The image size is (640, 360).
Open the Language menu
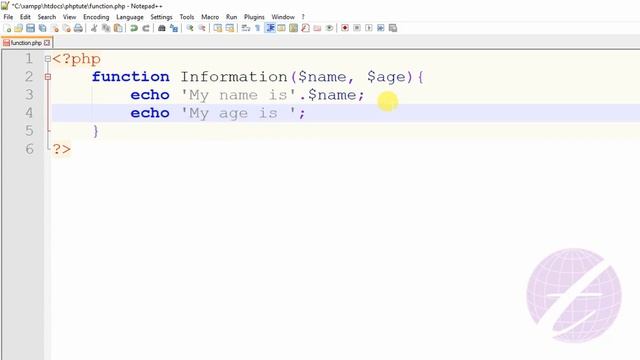[x=130, y=17]
